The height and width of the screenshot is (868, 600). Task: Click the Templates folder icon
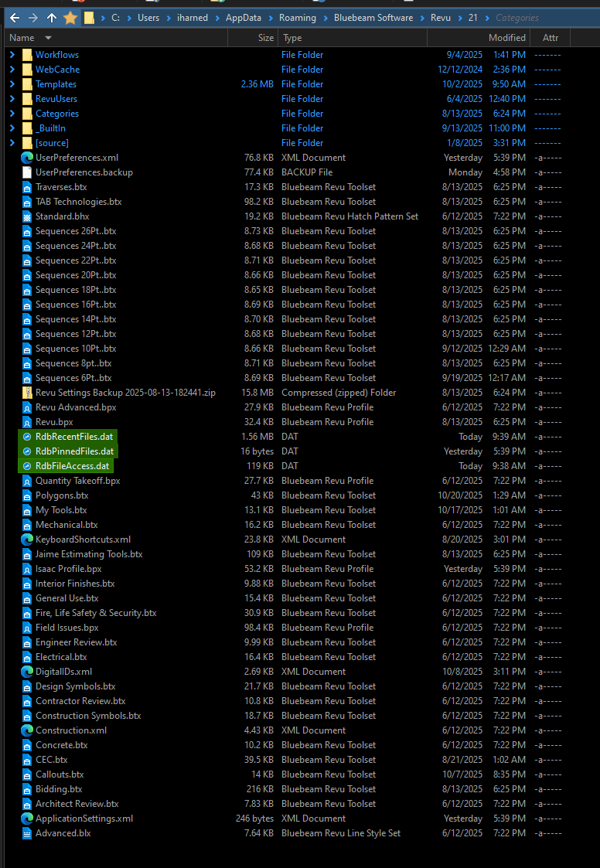click(27, 84)
